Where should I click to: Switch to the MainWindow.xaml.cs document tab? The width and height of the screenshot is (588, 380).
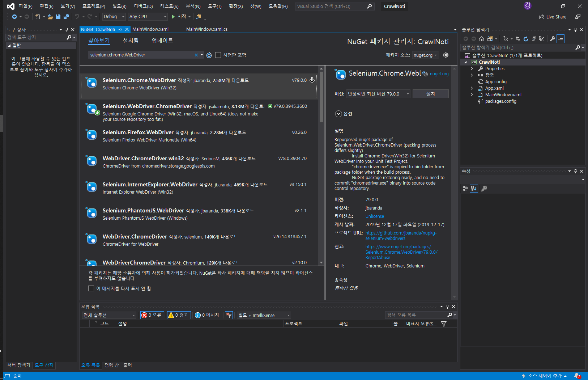pos(207,29)
